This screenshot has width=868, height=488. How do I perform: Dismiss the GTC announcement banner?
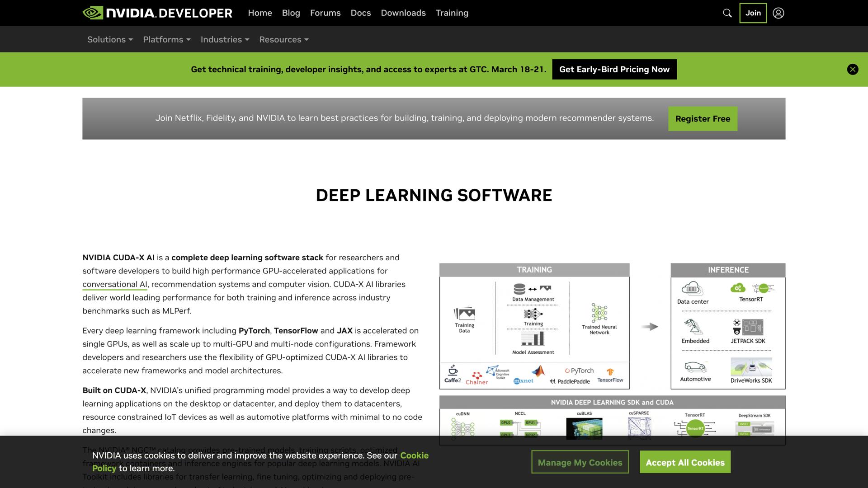tap(852, 69)
